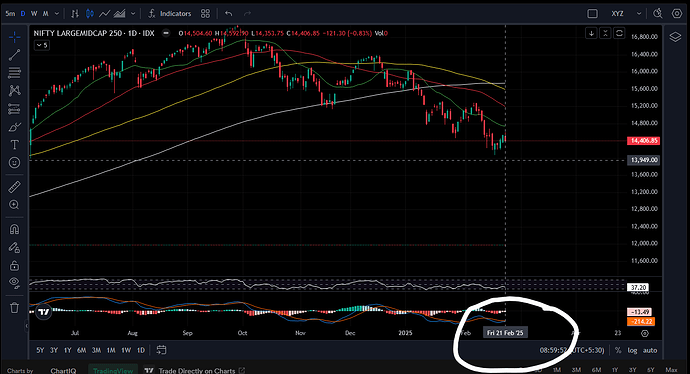Toggle log scale on price axis

(x=632, y=350)
